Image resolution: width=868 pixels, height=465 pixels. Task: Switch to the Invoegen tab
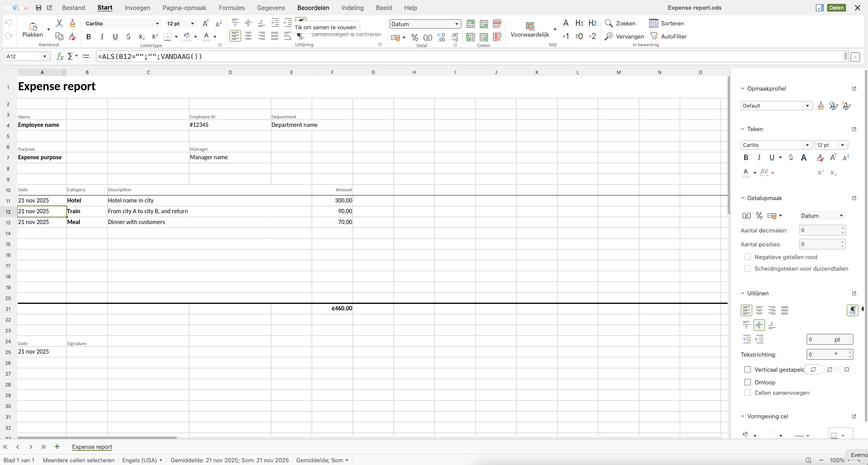click(x=137, y=8)
